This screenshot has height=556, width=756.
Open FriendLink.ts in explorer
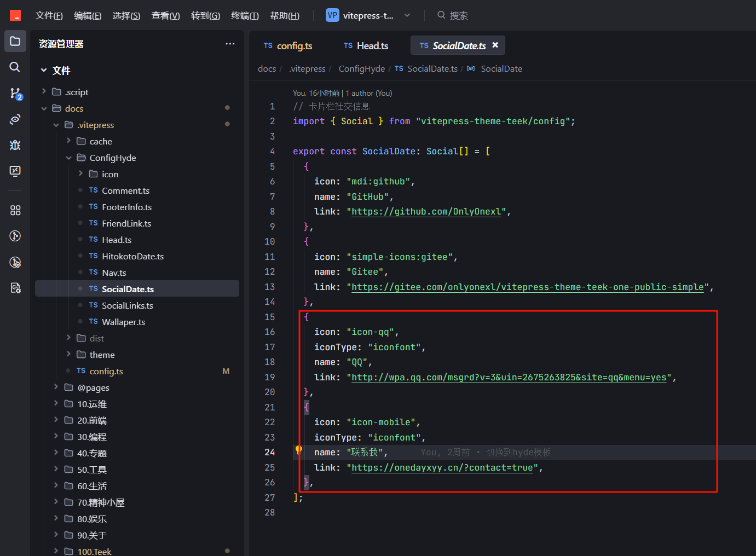(x=126, y=223)
